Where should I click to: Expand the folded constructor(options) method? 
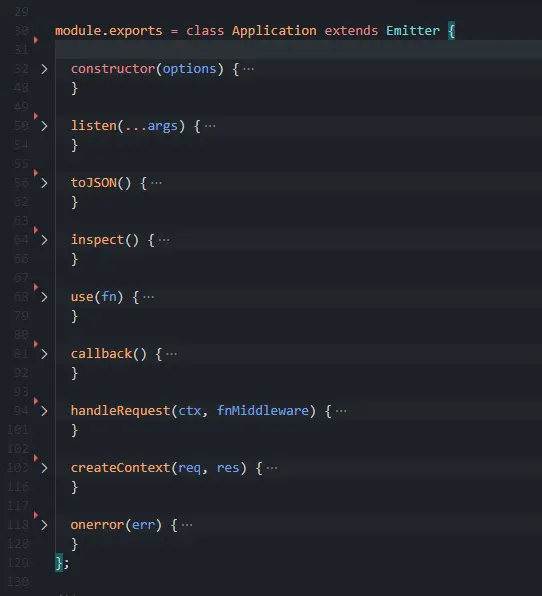(x=44, y=69)
